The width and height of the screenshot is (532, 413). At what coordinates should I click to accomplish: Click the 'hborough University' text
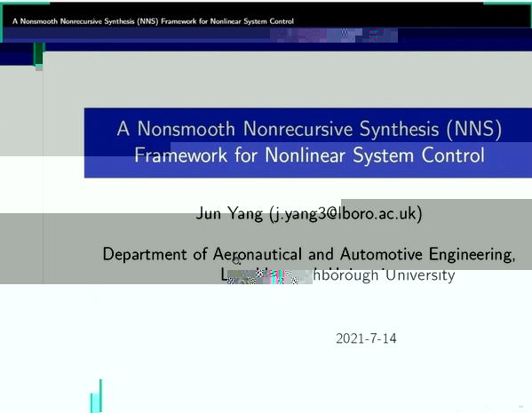click(384, 275)
